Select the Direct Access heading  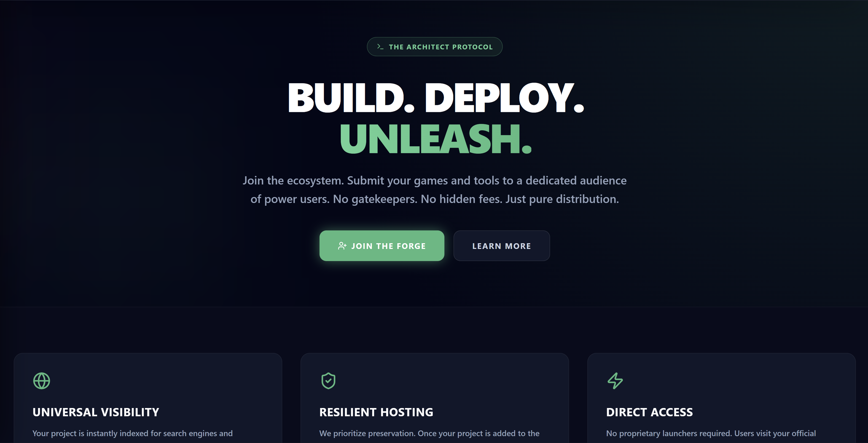tap(649, 412)
